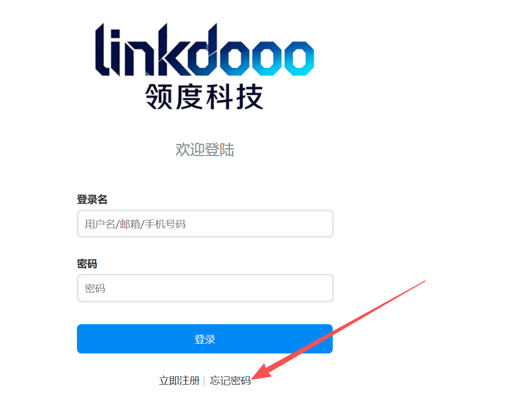The height and width of the screenshot is (411, 532).
Task: Click the divider between 立即注册 and 忘记密码
Action: click(204, 381)
